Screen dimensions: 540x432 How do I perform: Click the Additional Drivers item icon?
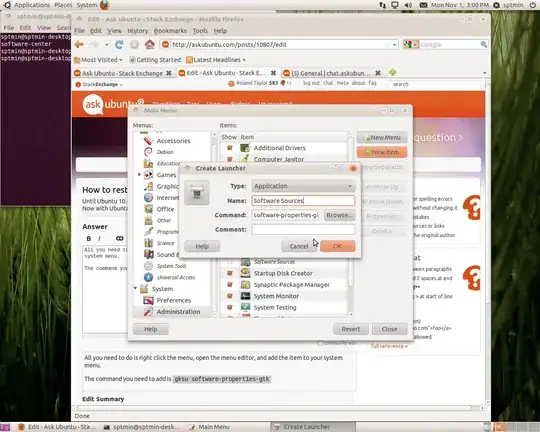point(245,148)
